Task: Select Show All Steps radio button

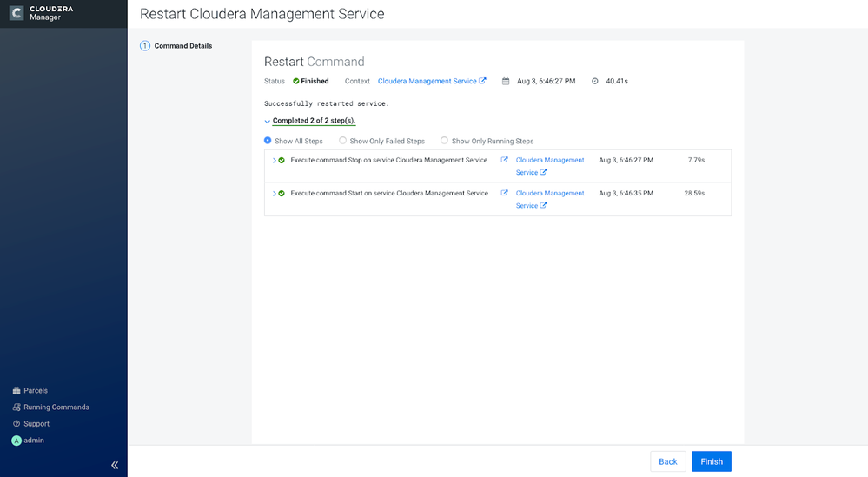Action: coord(268,141)
